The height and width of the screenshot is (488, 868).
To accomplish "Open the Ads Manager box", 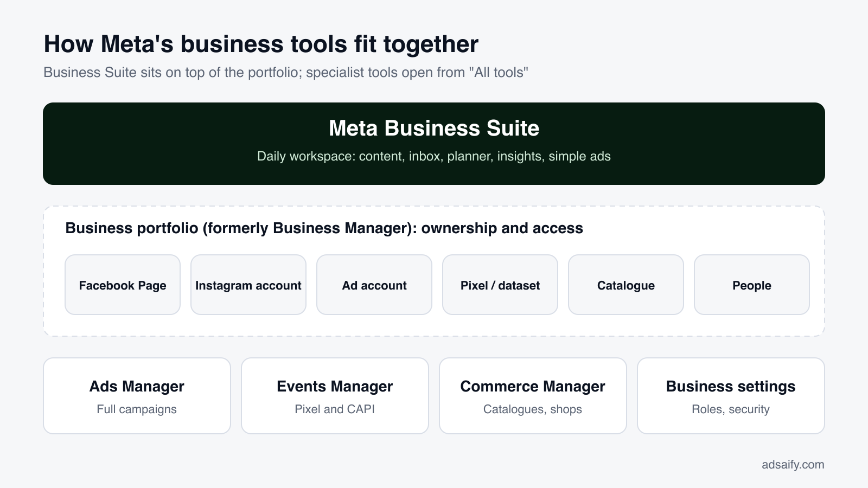I will click(x=137, y=396).
